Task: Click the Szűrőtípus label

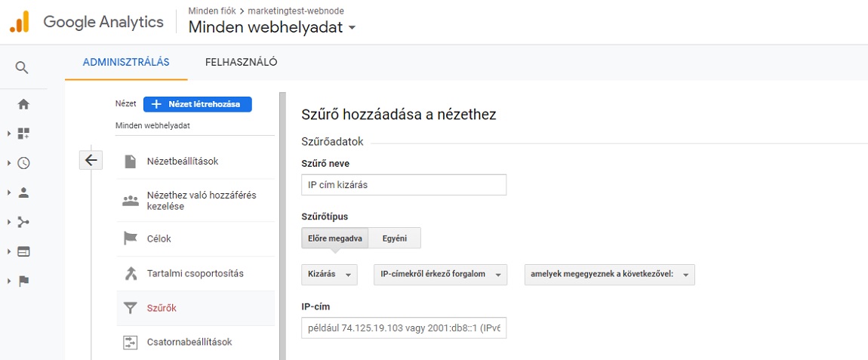Action: (325, 217)
